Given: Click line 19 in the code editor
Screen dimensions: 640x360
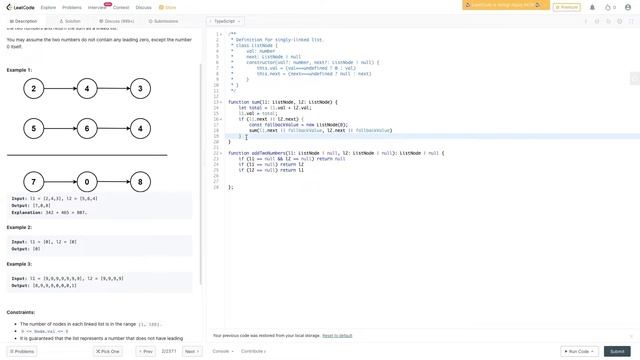Looking at the screenshot, I should pyautogui.click(x=432, y=136).
